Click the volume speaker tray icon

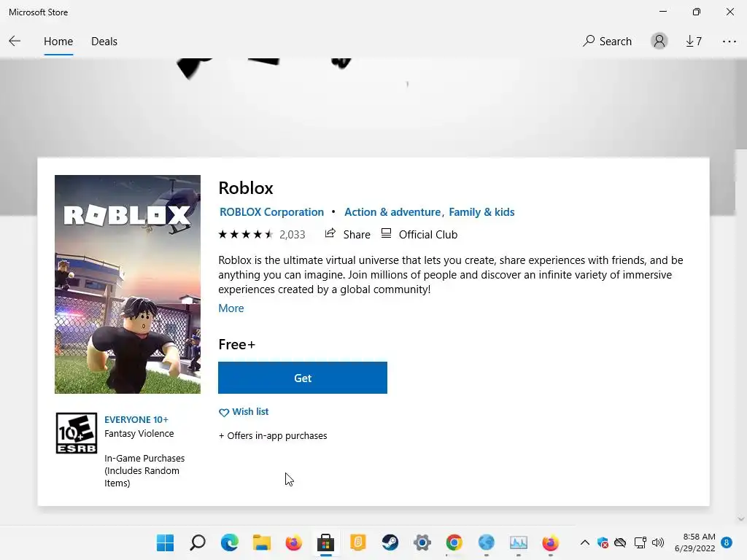(x=658, y=542)
